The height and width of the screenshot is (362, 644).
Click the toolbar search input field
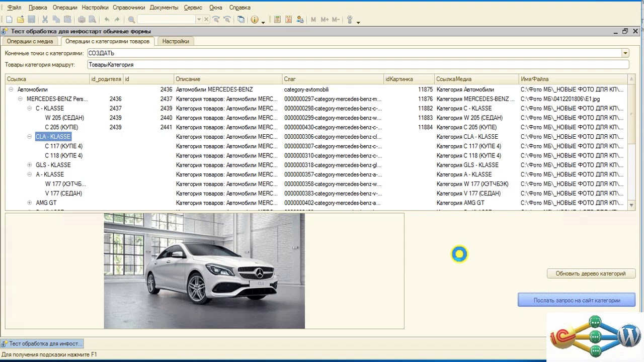click(x=167, y=20)
